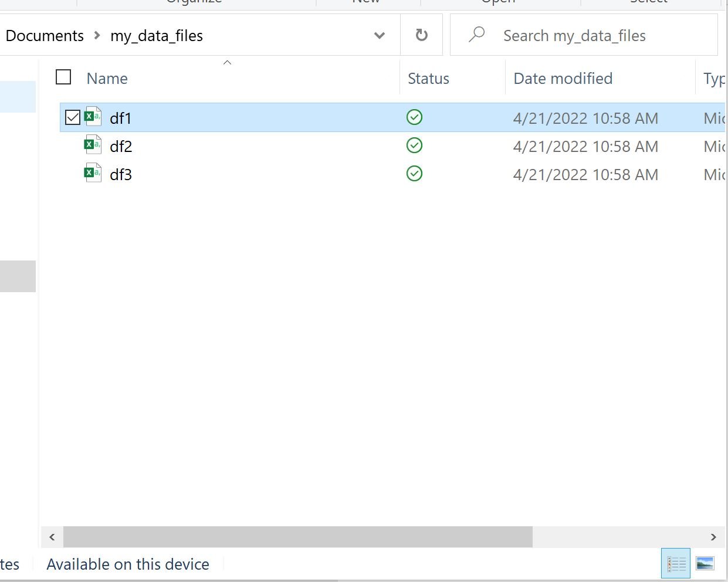
Task: Uncheck the df1 selection checkbox
Action: coord(72,117)
